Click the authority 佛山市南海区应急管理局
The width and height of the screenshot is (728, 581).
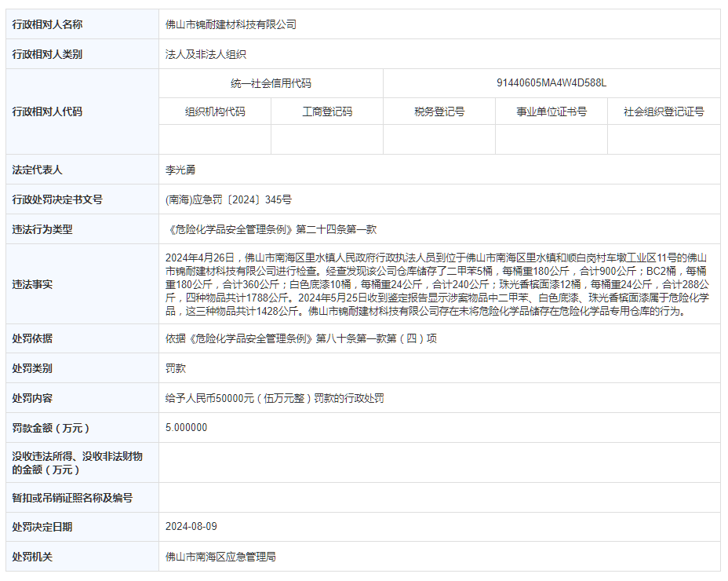click(x=220, y=557)
